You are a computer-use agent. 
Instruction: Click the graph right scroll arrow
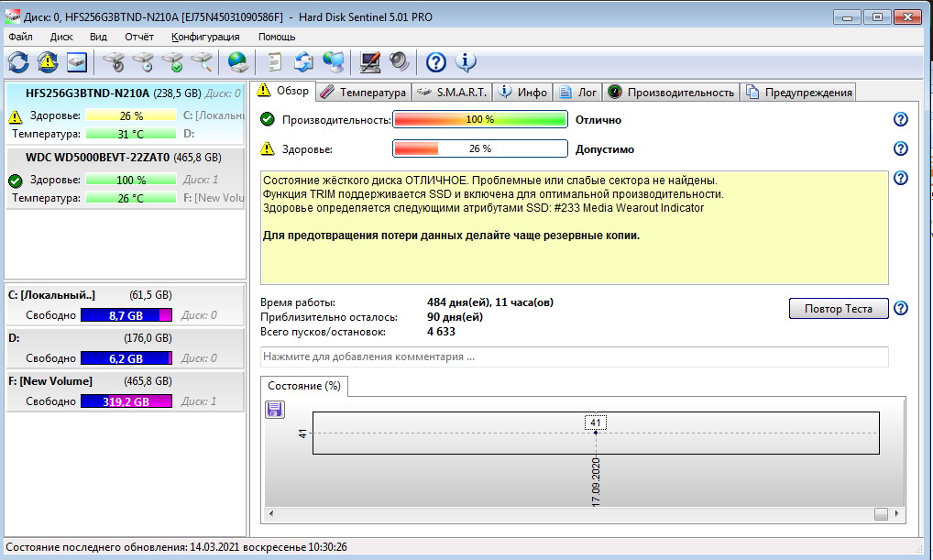tap(896, 513)
